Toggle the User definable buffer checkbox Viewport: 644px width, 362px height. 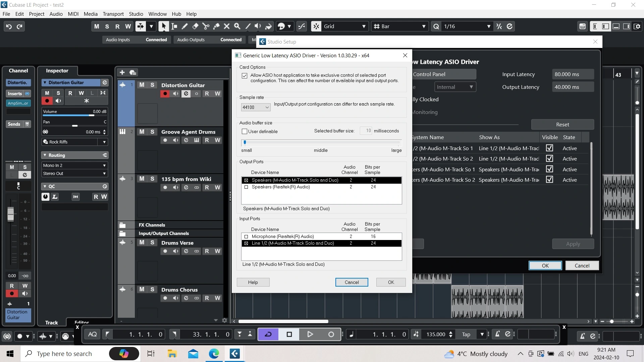245,131
